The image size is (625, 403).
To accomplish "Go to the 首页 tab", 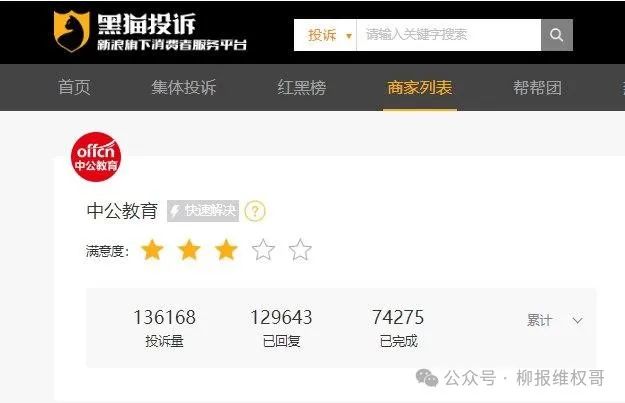I will pyautogui.click(x=74, y=87).
